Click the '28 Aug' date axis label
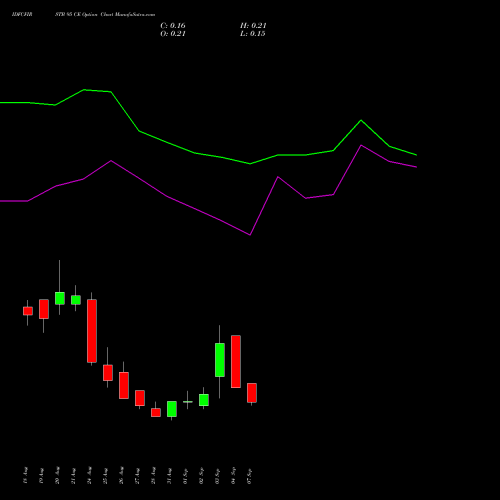Viewport: 500px width, 500px height. [x=154, y=475]
